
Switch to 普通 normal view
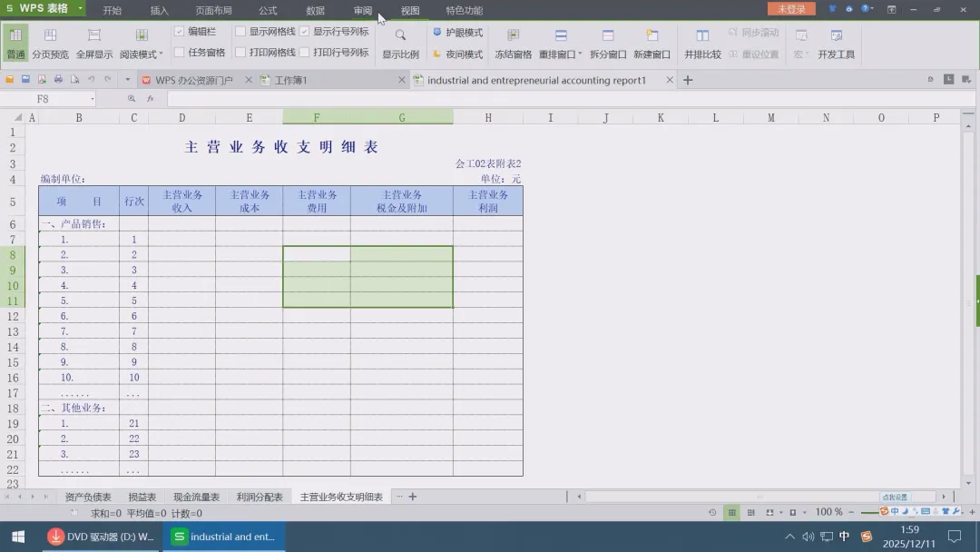pyautogui.click(x=15, y=43)
